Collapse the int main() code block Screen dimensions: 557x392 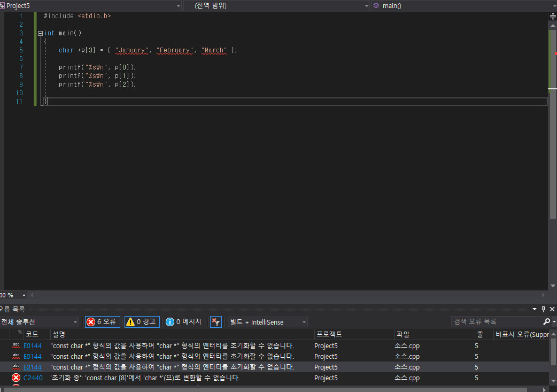[40, 33]
